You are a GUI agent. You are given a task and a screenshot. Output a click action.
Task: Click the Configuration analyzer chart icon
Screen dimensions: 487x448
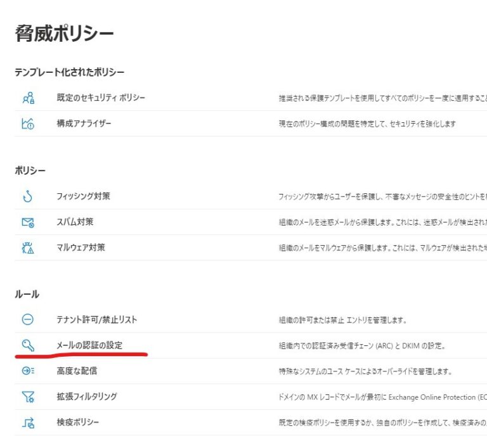(28, 124)
